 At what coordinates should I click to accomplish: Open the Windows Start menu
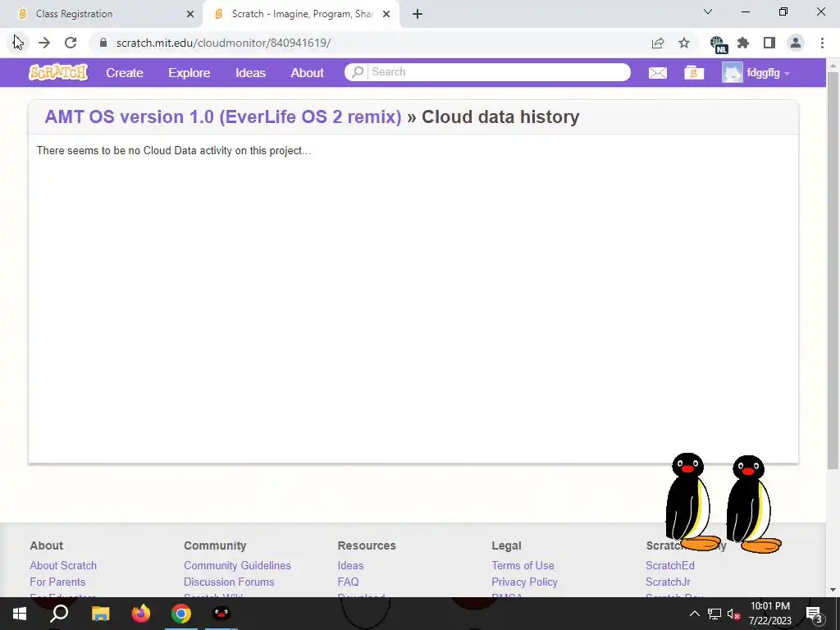(20, 614)
